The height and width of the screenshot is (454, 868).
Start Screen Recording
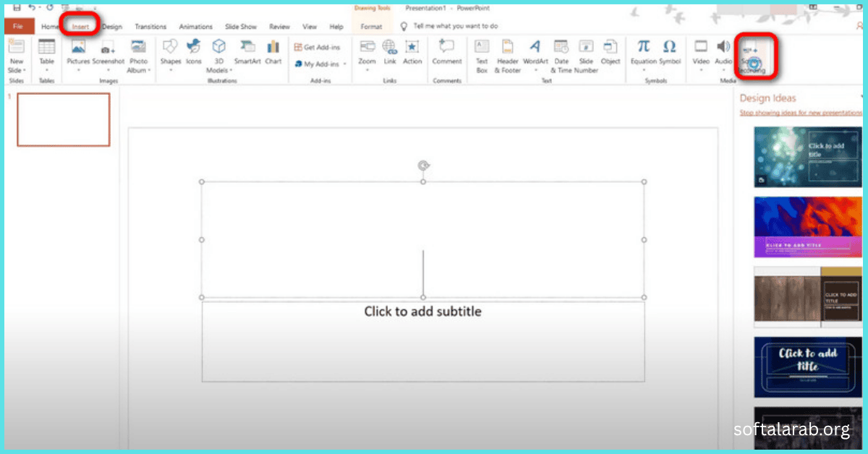click(754, 56)
